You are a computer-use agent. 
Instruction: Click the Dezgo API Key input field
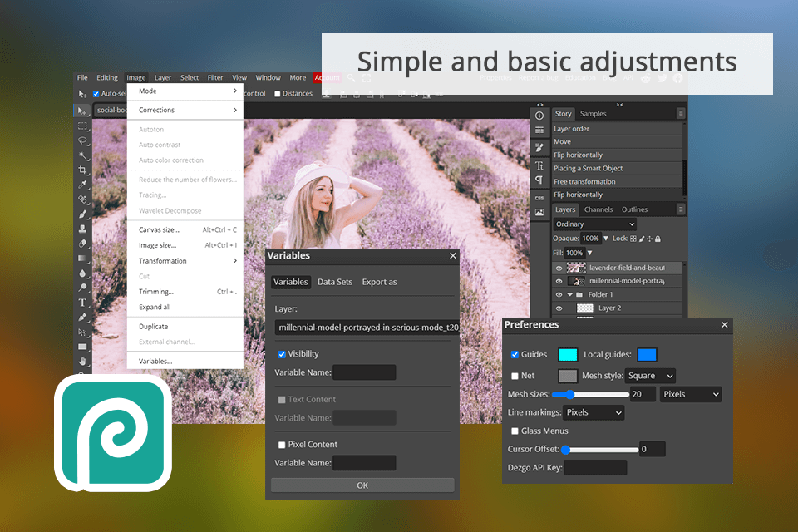(595, 468)
